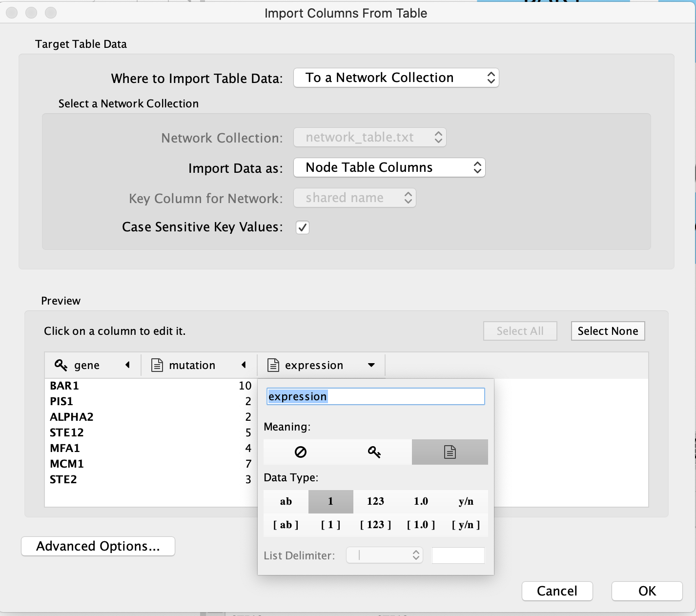Choose the '1.0' floating point data type

(421, 501)
